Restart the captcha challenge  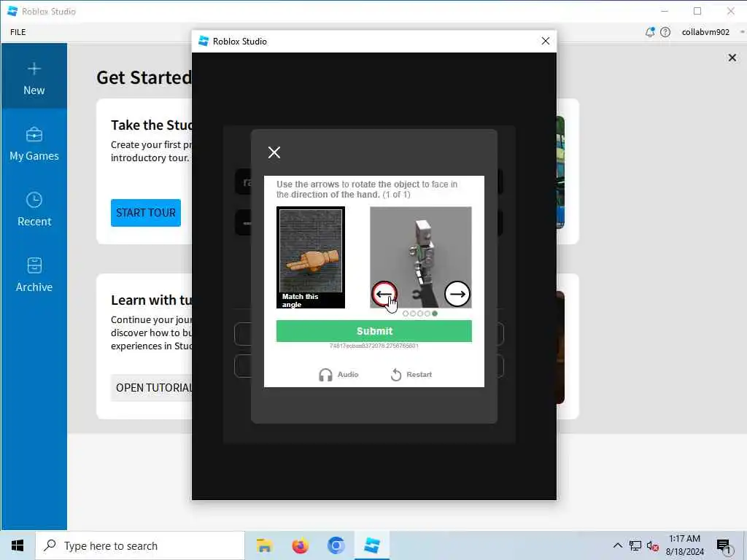tap(411, 375)
